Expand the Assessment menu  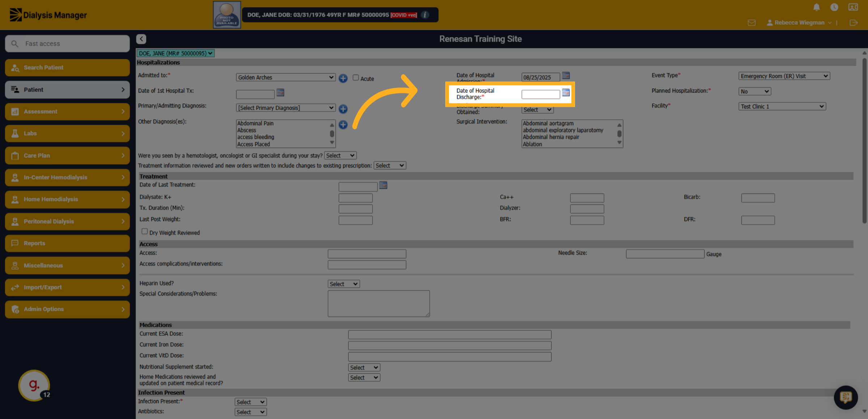(67, 112)
